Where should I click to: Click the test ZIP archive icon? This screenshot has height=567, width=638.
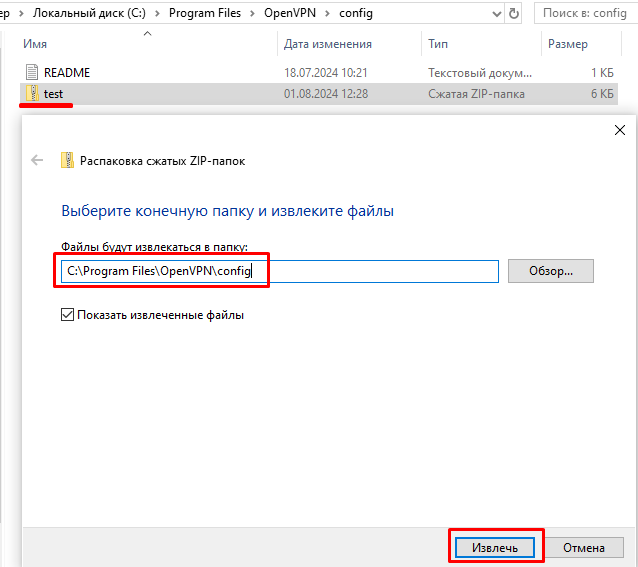pos(32,93)
